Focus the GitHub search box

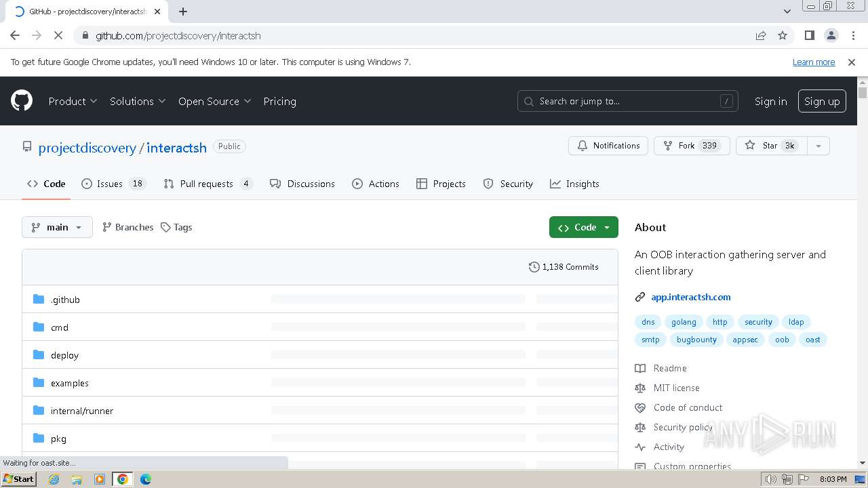[627, 101]
